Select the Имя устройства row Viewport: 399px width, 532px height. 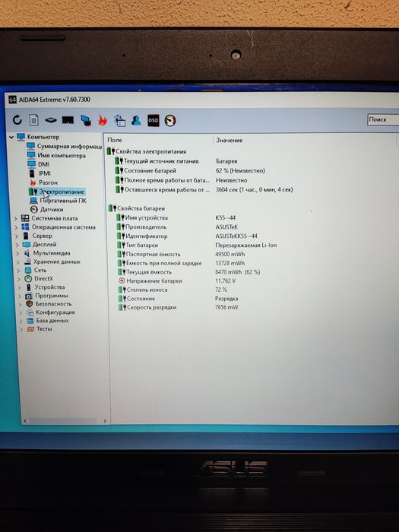coord(176,217)
